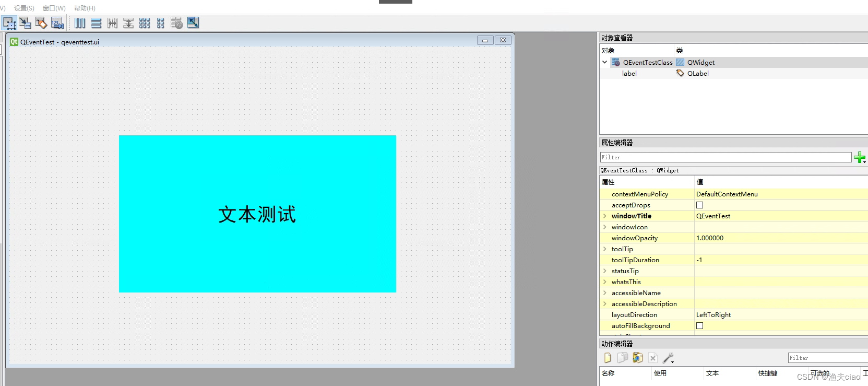This screenshot has height=386, width=868.
Task: Click the Adjust Size toolbar icon
Action: click(193, 23)
